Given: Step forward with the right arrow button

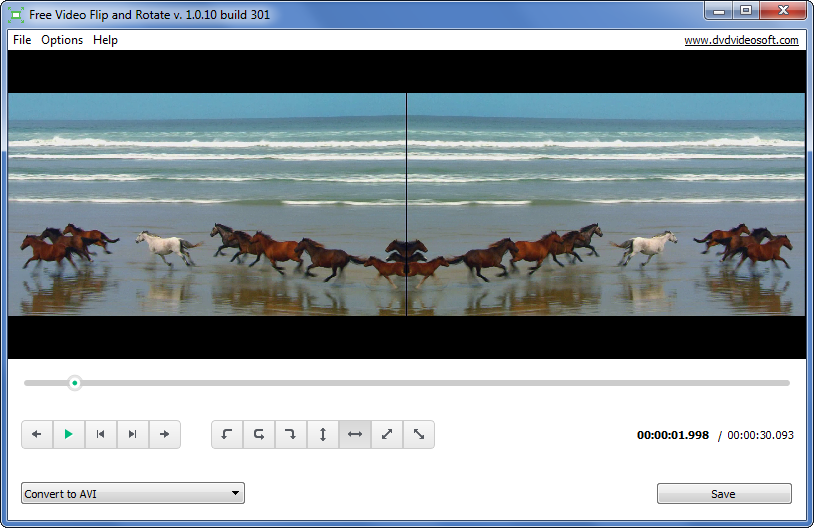Looking at the screenshot, I should (x=165, y=434).
